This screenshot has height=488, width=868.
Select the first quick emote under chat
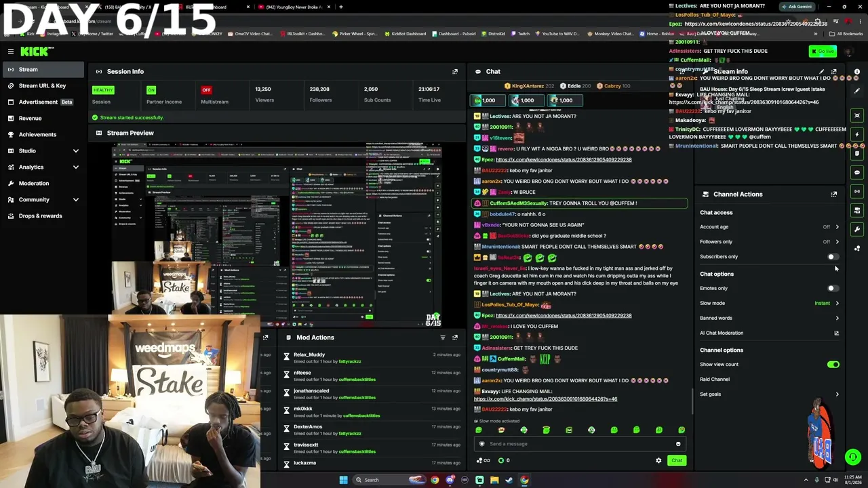coord(479,430)
